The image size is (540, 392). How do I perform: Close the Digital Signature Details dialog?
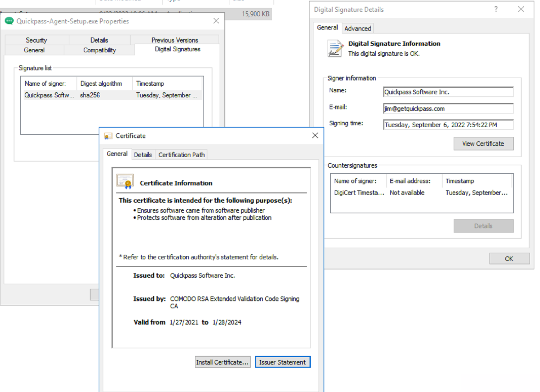coord(521,9)
